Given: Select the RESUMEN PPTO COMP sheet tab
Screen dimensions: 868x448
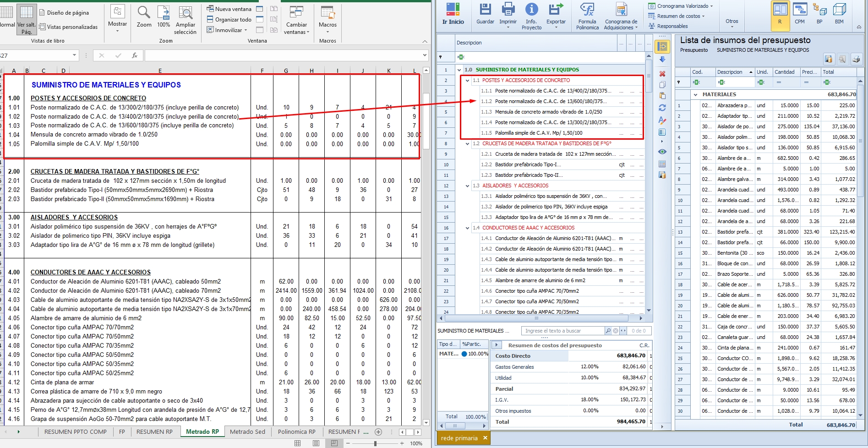Looking at the screenshot, I should 75,432.
